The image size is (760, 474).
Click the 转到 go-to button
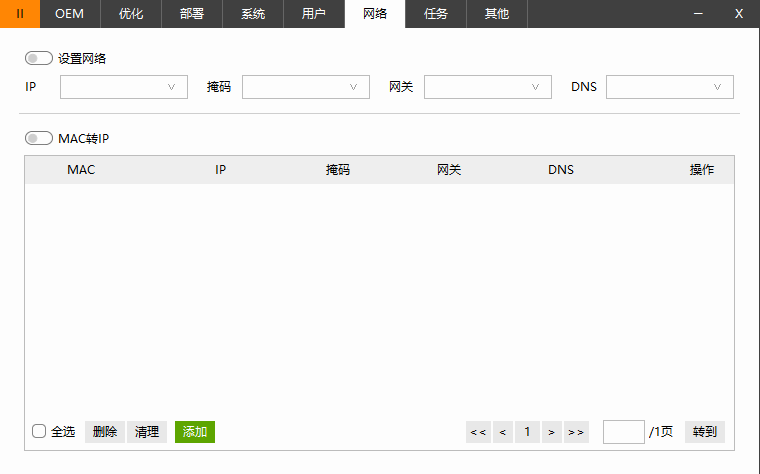pos(704,432)
